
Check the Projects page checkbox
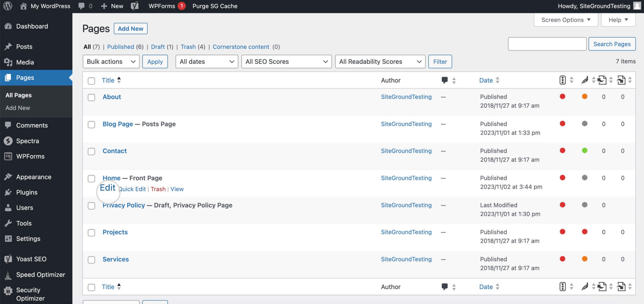[x=92, y=233]
